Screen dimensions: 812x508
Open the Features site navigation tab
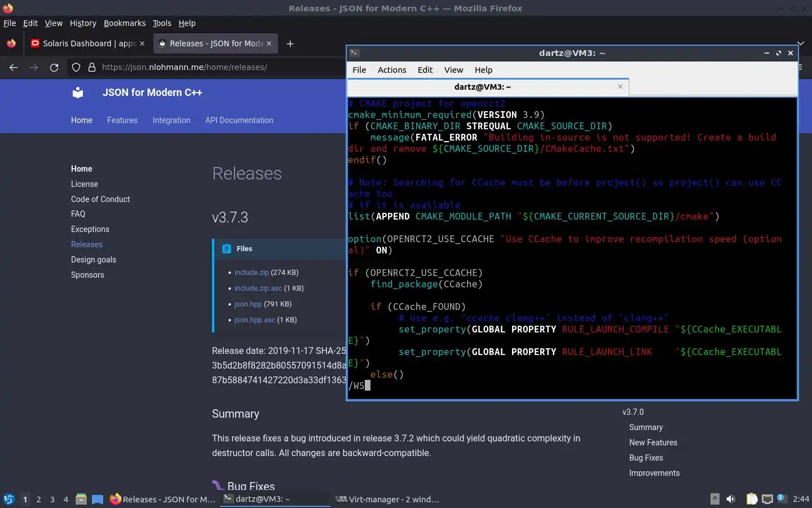pyautogui.click(x=122, y=120)
